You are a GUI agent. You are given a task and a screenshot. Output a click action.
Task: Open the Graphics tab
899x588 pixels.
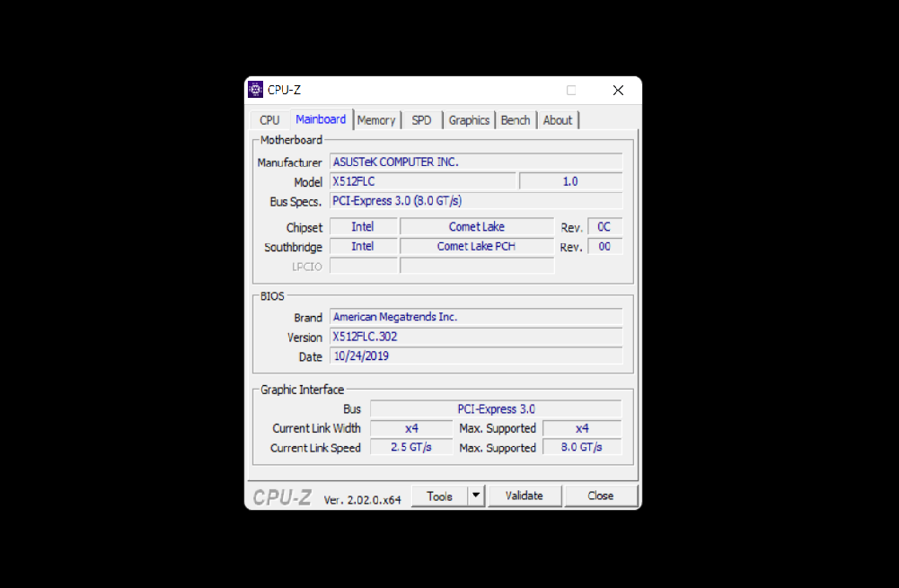coord(469,120)
